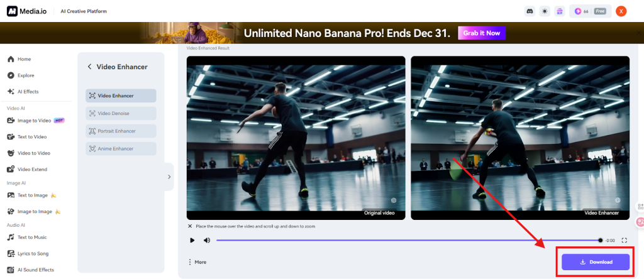The image size is (644, 279).
Task: Click the gift box icon
Action: click(x=560, y=11)
